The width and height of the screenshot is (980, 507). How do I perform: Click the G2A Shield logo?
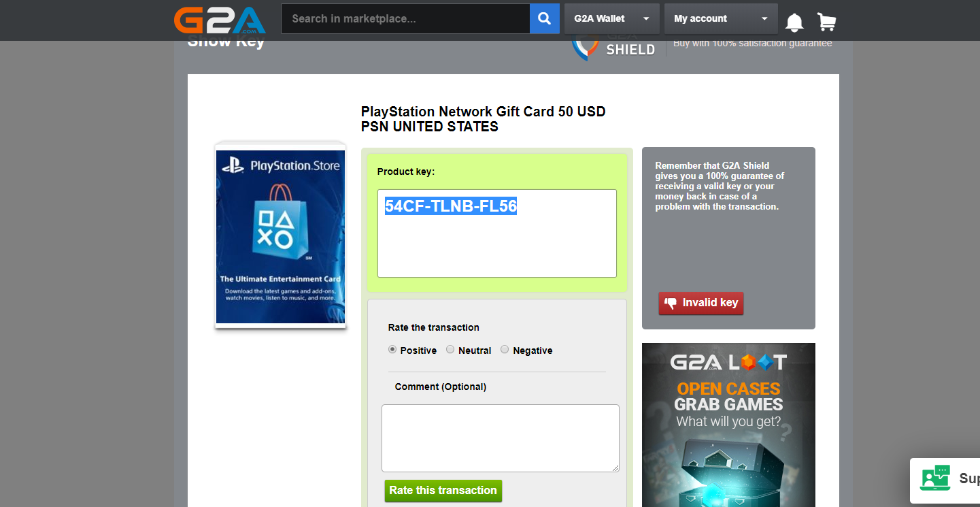[x=613, y=48]
